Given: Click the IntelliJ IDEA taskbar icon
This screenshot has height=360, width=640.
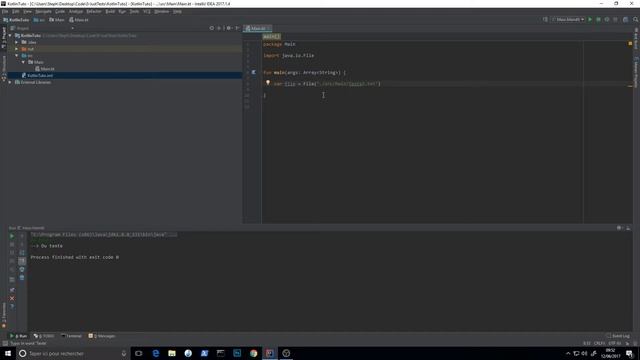Looking at the screenshot, I should click(270, 353).
